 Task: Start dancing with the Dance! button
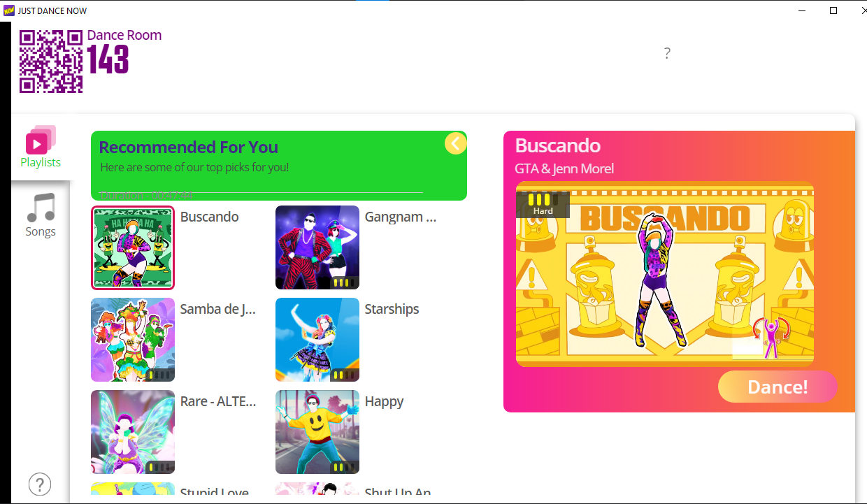pyautogui.click(x=778, y=387)
